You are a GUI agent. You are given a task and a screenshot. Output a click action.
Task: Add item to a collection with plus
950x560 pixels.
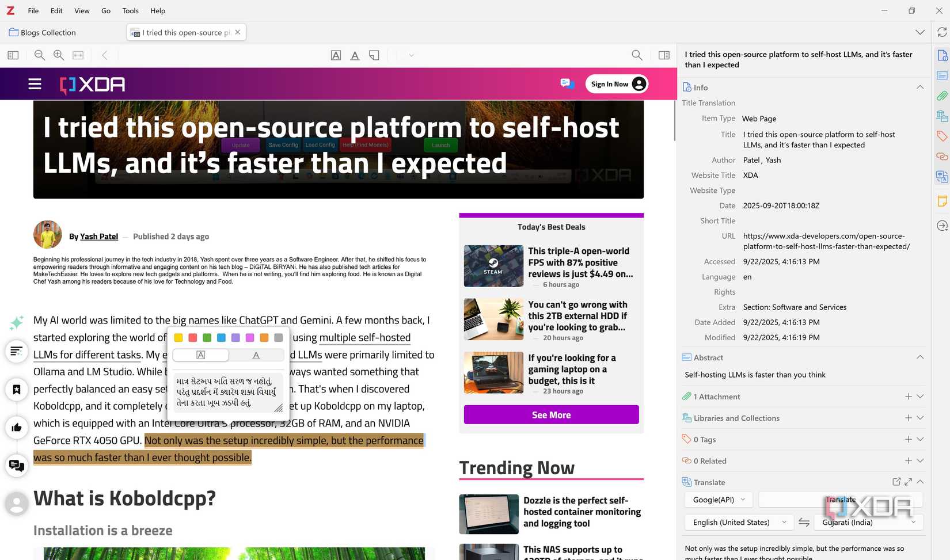[x=908, y=417]
